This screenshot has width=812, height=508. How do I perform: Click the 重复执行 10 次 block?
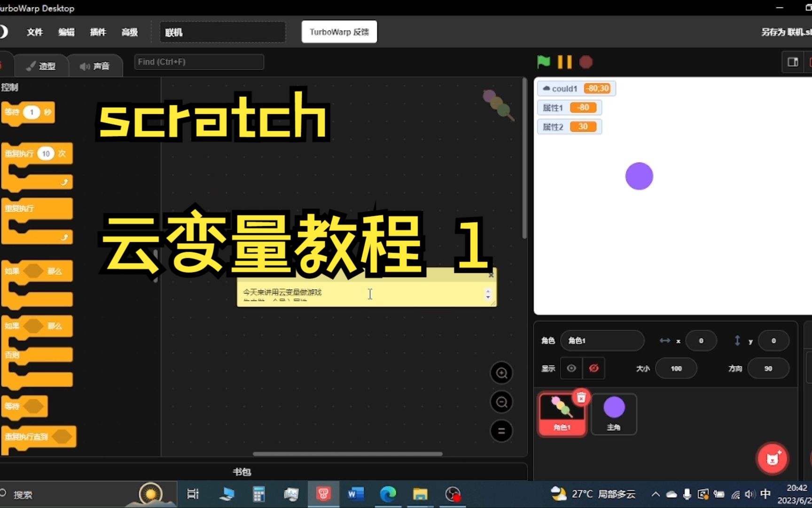tap(37, 154)
